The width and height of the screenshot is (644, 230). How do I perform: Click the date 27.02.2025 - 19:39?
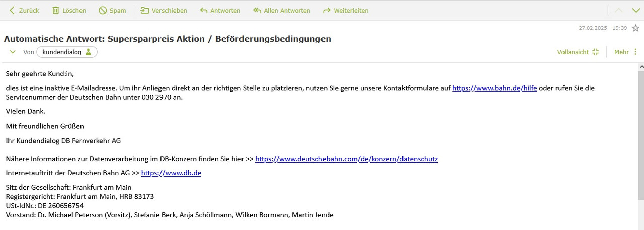click(x=603, y=28)
